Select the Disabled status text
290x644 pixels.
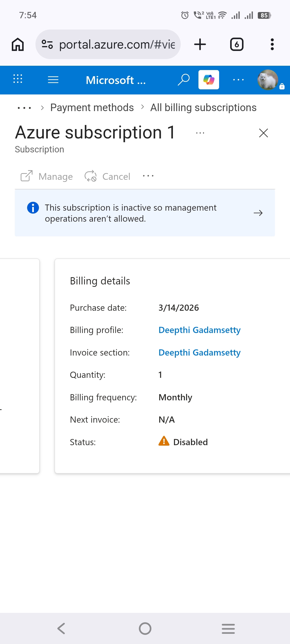pos(190,442)
